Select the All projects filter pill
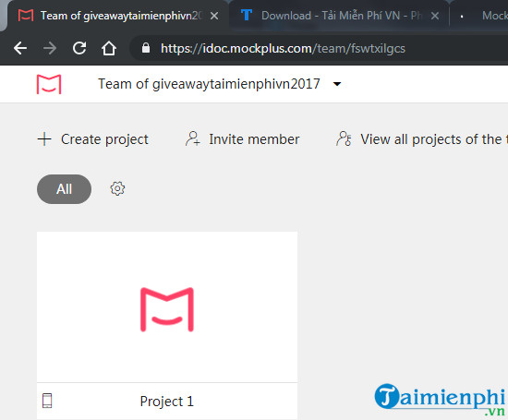The image size is (508, 420). [64, 189]
